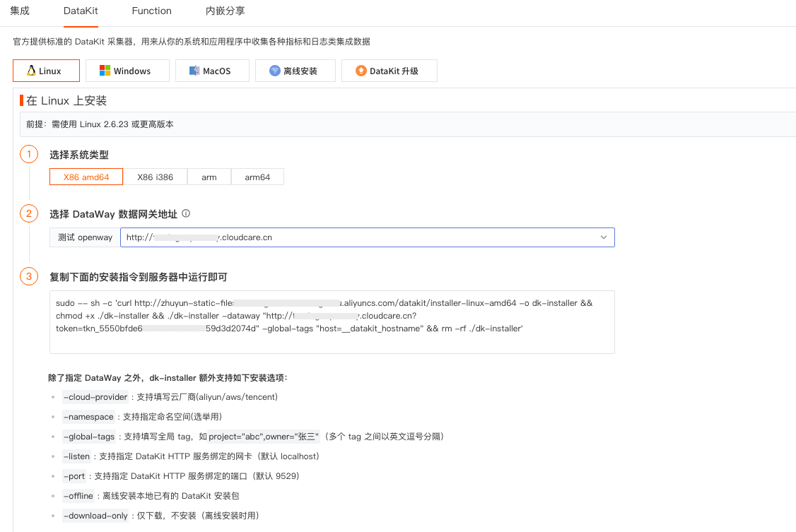Click the Windows logo icon
The width and height of the screenshot is (796, 532).
tap(105, 71)
